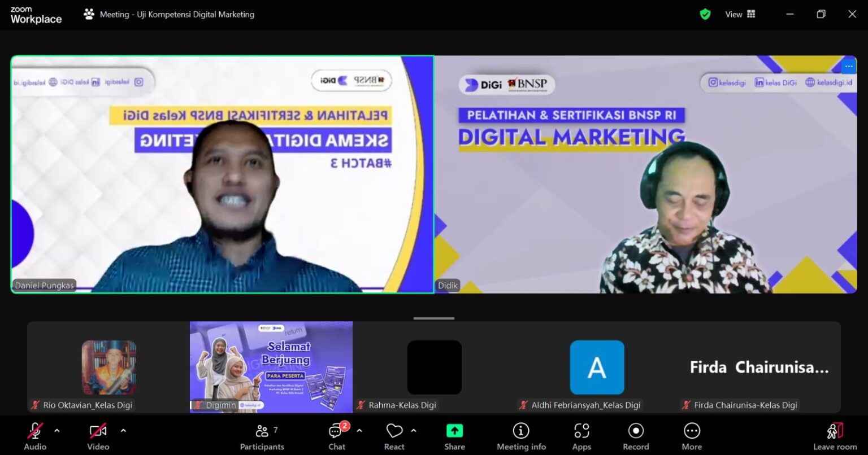Click the 'Daniel Pungkas' name label
The width and height of the screenshot is (868, 455).
[x=44, y=285]
